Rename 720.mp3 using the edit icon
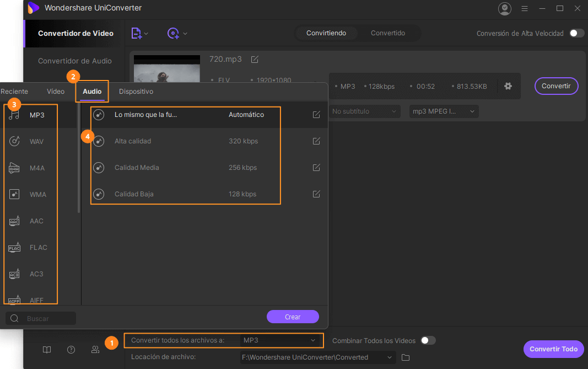Screen dimensions: 588x369 point(255,59)
